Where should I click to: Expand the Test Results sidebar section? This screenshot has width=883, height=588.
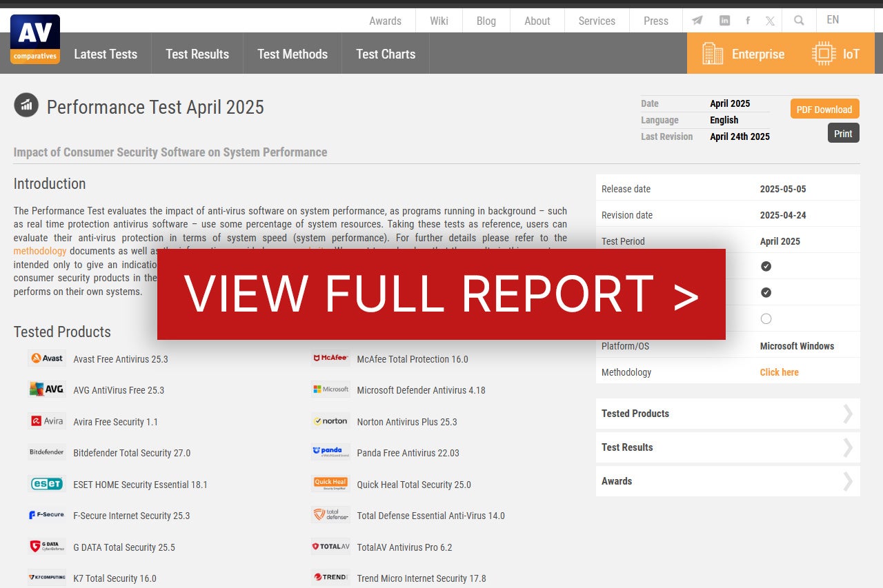coord(727,447)
